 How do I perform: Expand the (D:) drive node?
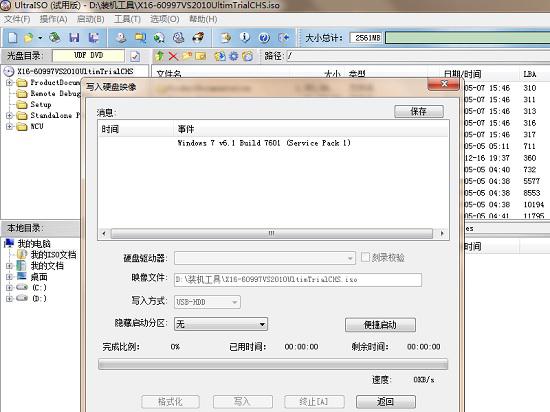point(9,298)
